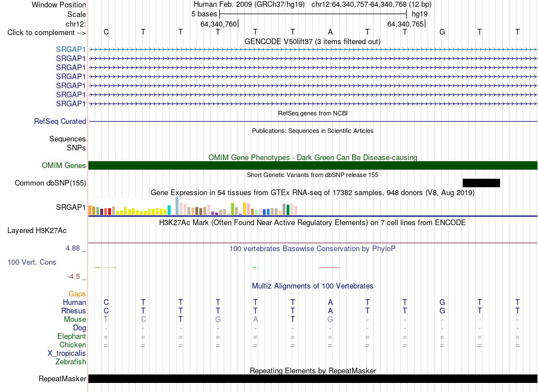538x392 pixels.
Task: Click the 'SNPs' track label
Action: click(76, 148)
